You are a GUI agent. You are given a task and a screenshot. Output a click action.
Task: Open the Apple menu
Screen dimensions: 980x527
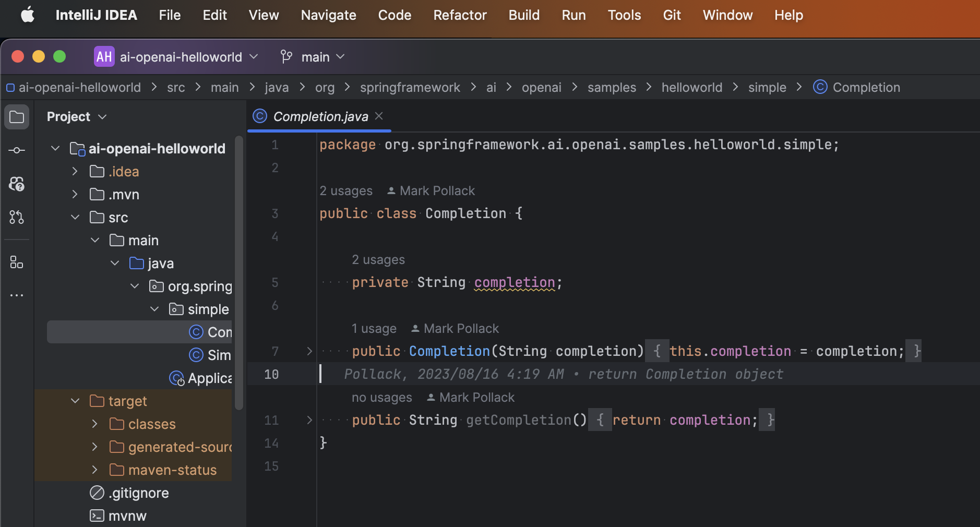point(27,15)
